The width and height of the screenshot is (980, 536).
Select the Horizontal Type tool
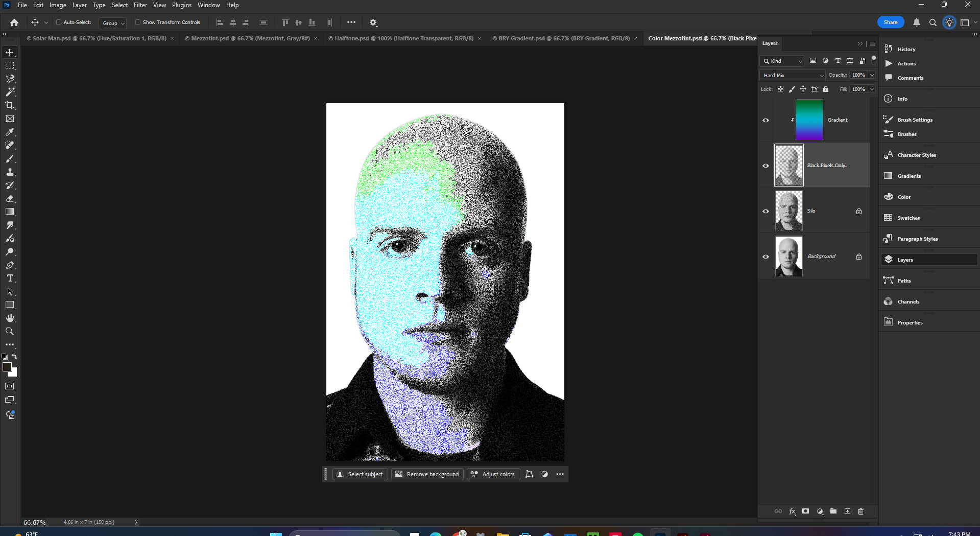[x=10, y=278]
